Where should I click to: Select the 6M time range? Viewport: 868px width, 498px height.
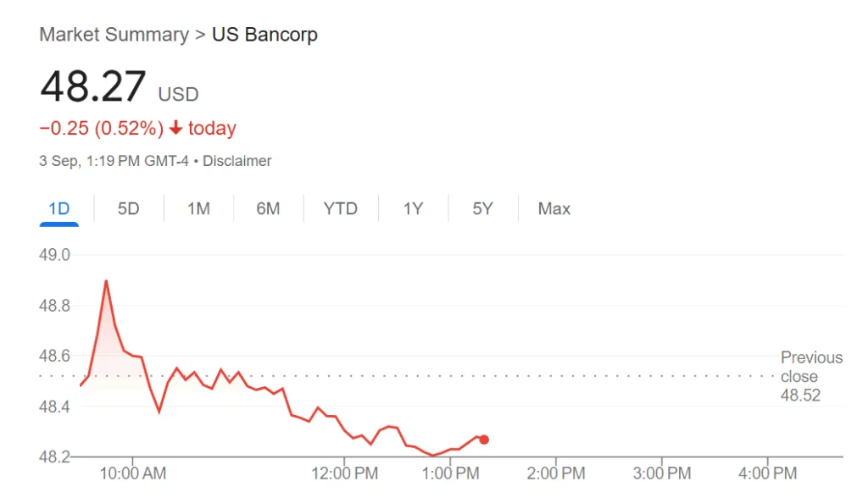click(x=268, y=208)
